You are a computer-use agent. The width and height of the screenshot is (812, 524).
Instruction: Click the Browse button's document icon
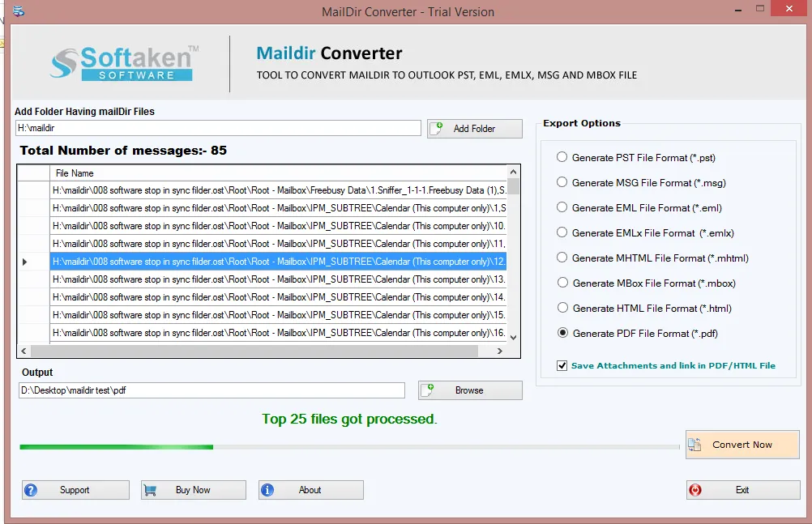(428, 390)
